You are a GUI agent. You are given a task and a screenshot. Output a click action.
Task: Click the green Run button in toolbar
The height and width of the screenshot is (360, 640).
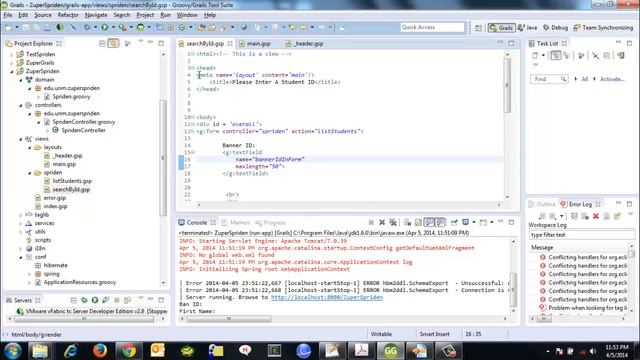104,27
